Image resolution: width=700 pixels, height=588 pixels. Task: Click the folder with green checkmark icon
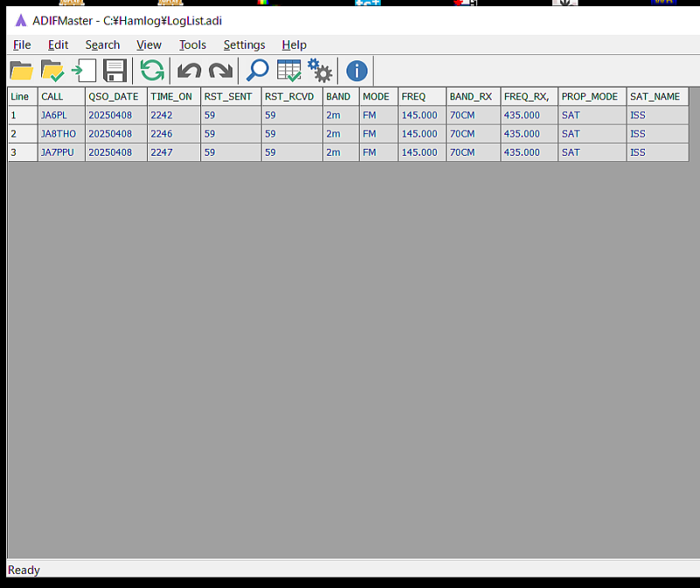pyautogui.click(x=52, y=71)
